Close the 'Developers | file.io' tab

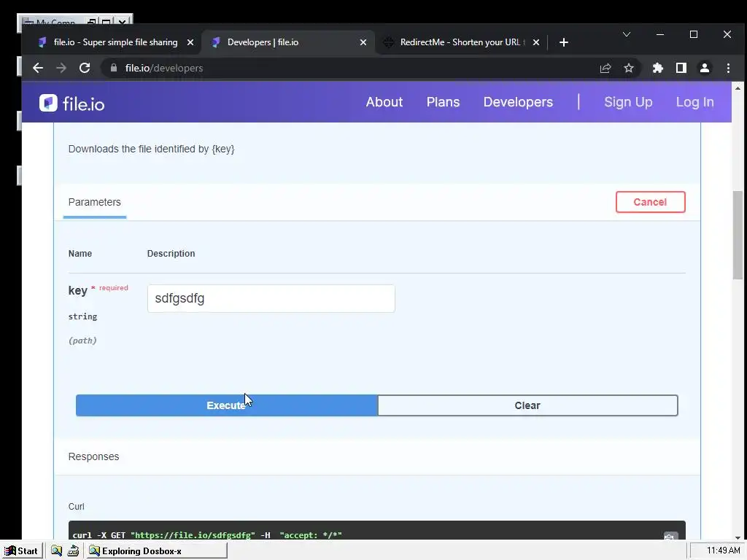[363, 42]
